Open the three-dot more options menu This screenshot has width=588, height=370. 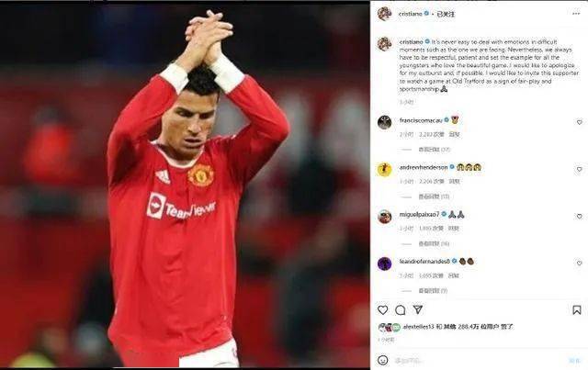[x=576, y=14]
